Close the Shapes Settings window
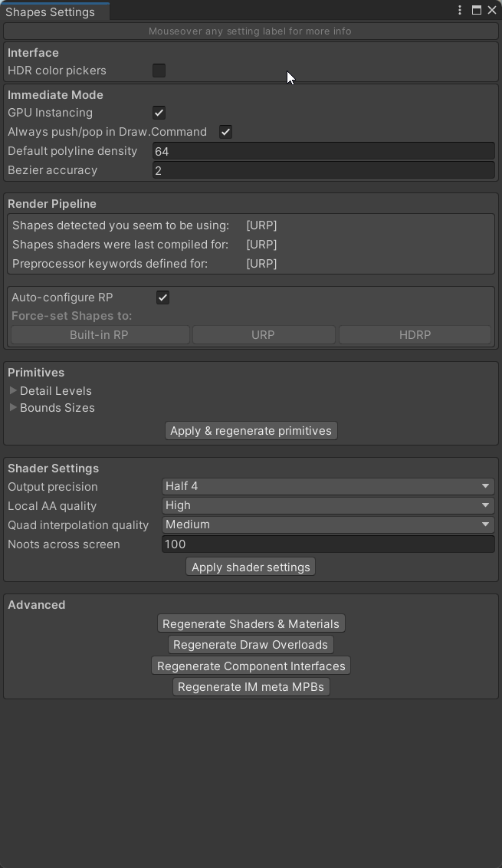The image size is (502, 868). [491, 10]
